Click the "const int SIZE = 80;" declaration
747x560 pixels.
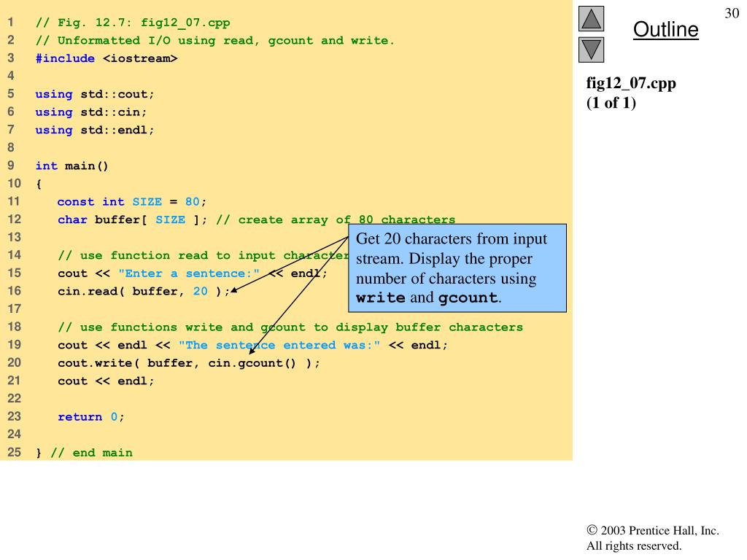tap(132, 202)
